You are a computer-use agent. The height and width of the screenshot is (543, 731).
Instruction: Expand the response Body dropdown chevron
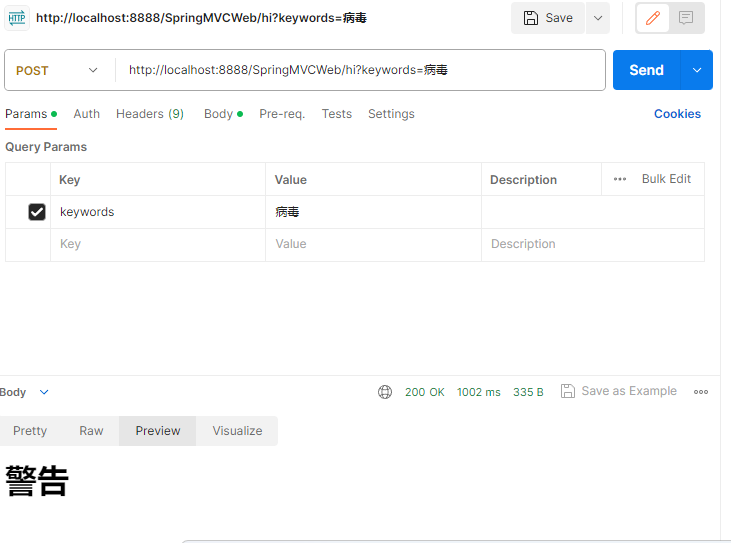[x=44, y=392]
